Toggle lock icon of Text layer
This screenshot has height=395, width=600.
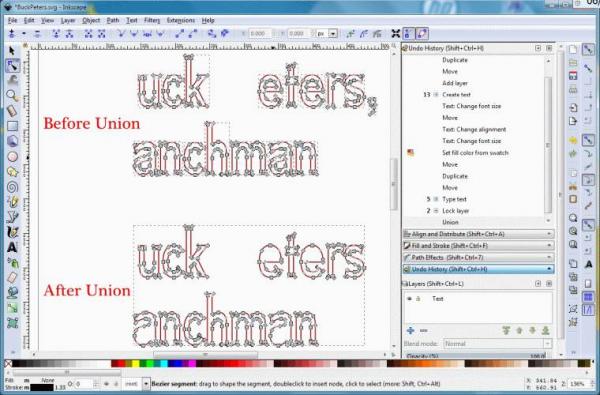tap(418, 299)
